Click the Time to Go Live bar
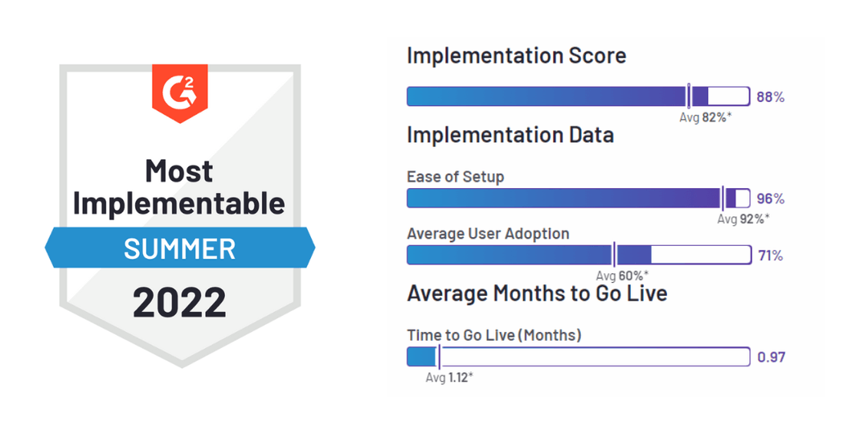 (579, 357)
